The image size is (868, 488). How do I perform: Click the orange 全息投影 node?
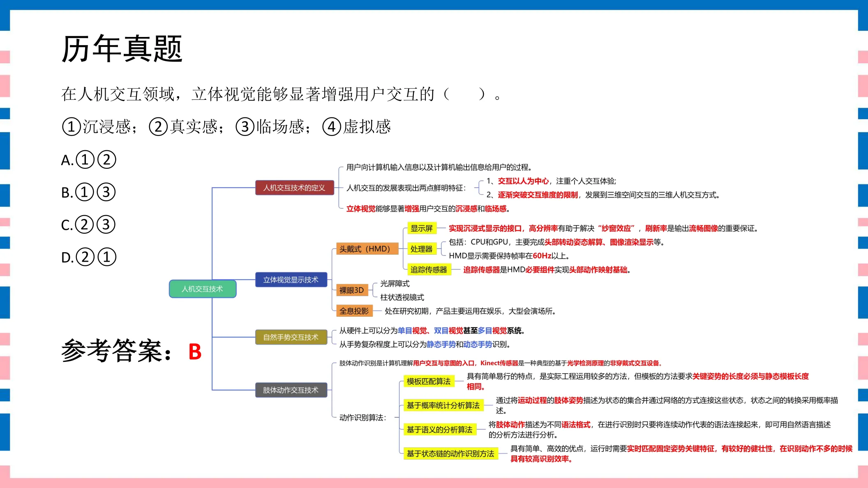pos(354,311)
